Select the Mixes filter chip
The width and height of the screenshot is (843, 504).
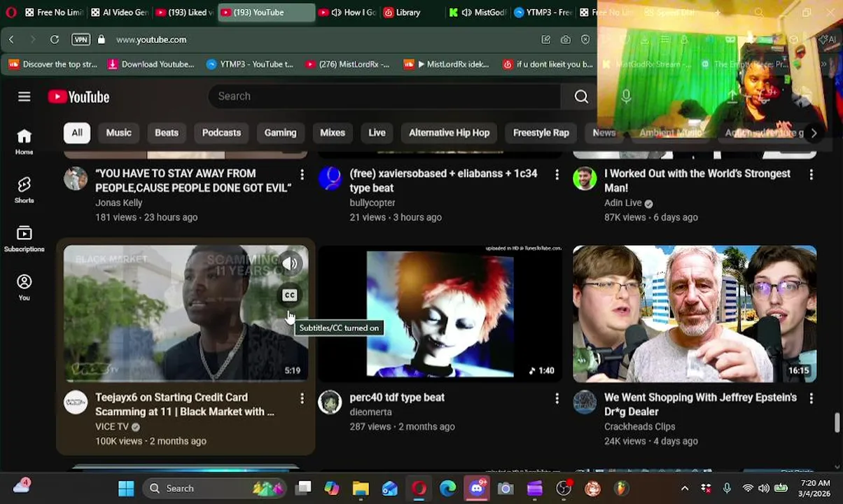click(333, 133)
